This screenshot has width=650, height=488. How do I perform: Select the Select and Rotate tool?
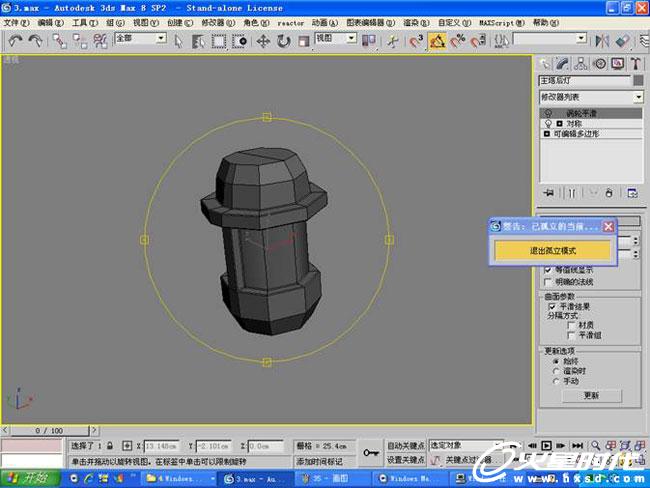tap(284, 41)
